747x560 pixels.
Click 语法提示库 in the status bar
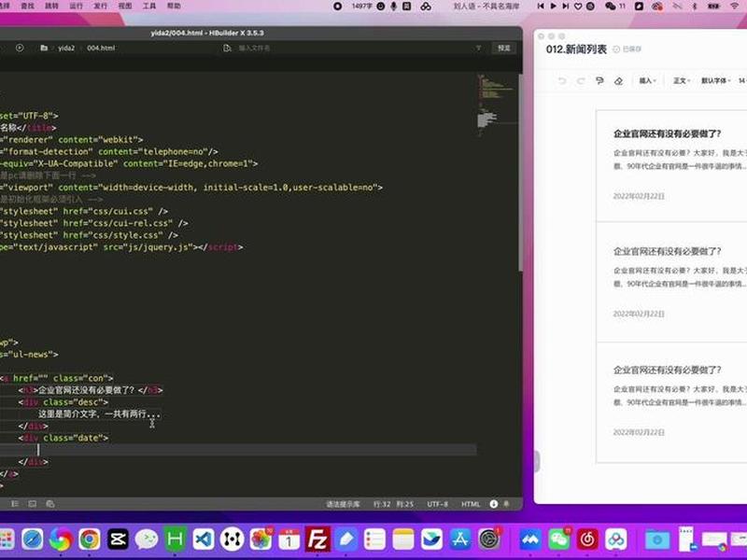point(343,504)
